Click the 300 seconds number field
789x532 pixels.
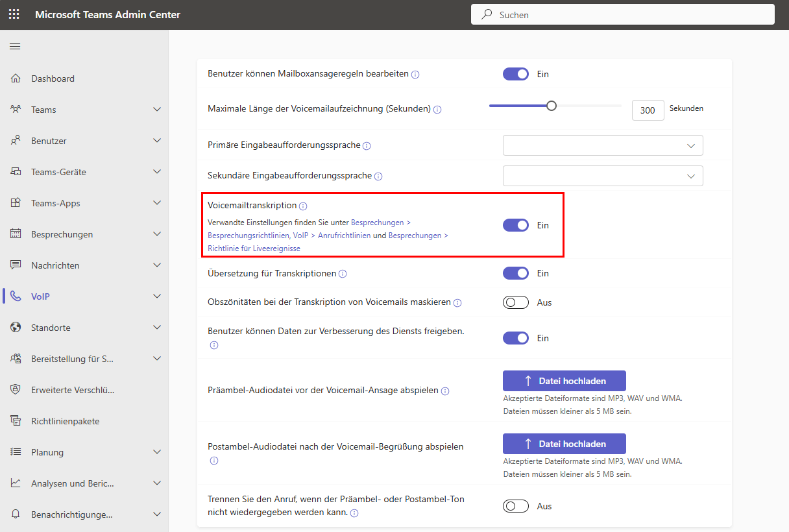coord(648,110)
